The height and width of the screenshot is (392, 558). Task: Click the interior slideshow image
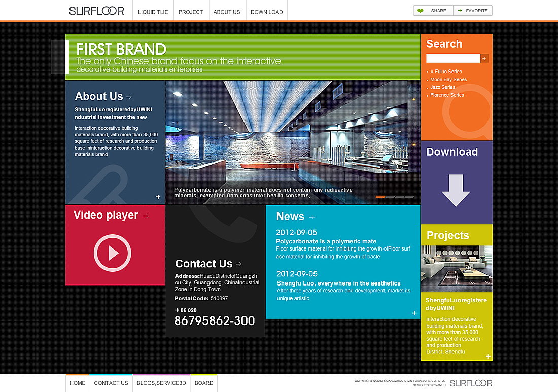point(293,142)
